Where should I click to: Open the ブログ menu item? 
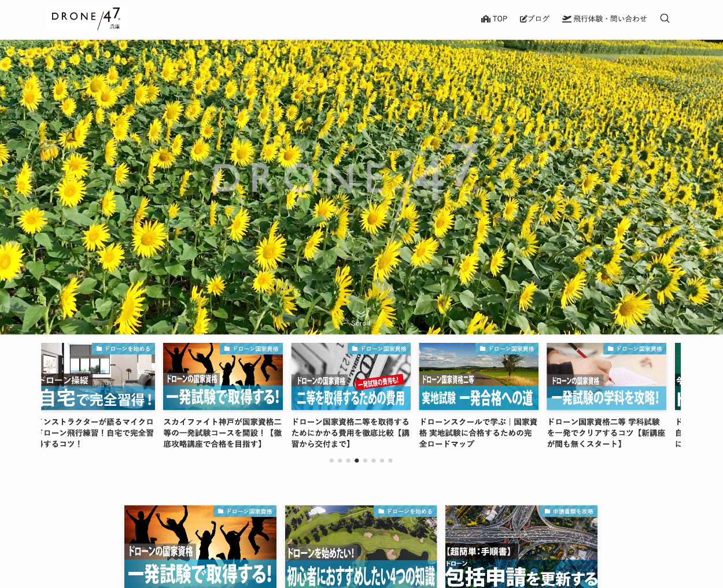click(x=534, y=19)
